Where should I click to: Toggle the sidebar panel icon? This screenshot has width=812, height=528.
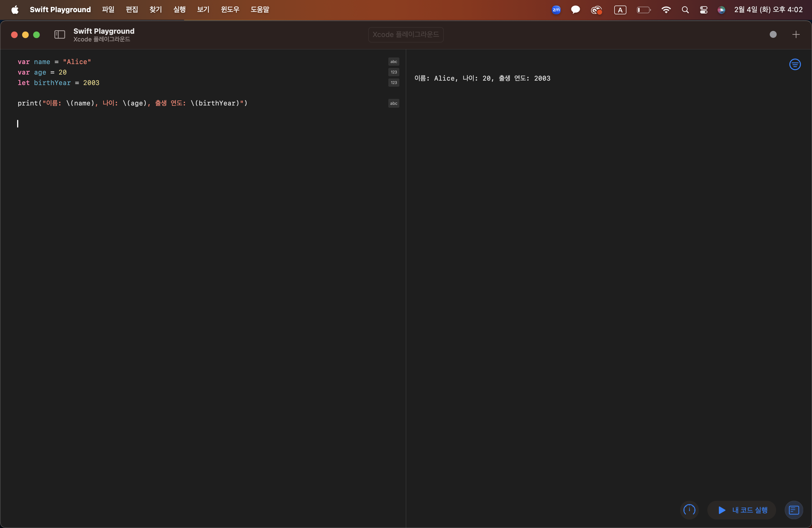click(59, 35)
